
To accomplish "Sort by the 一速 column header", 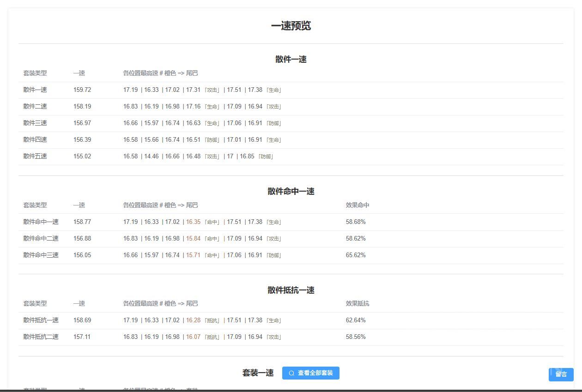I will point(79,73).
